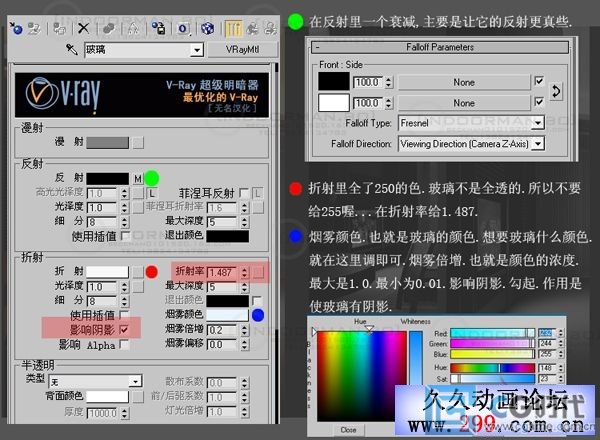
Task: Click the Get Material icon
Action: coord(16,28)
